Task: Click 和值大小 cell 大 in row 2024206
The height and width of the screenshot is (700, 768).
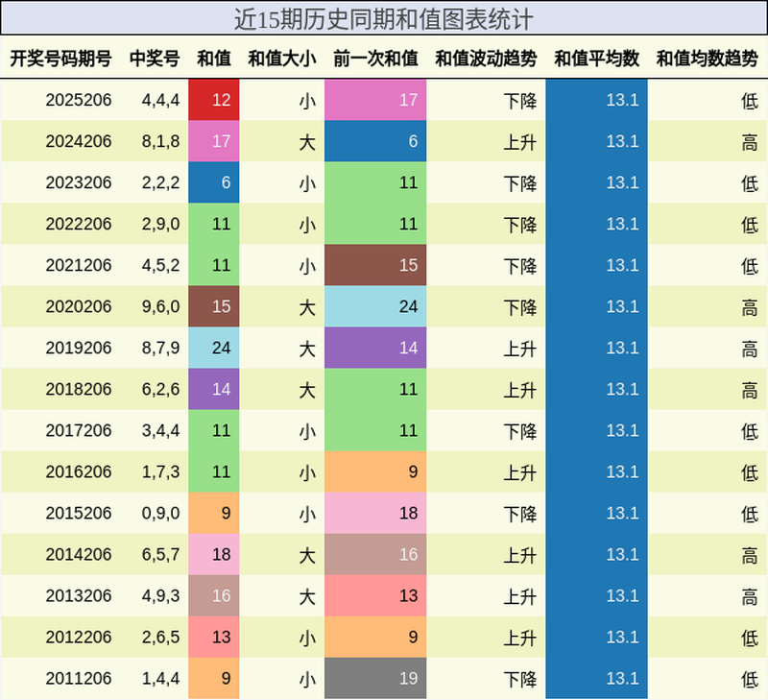Action: tap(307, 142)
